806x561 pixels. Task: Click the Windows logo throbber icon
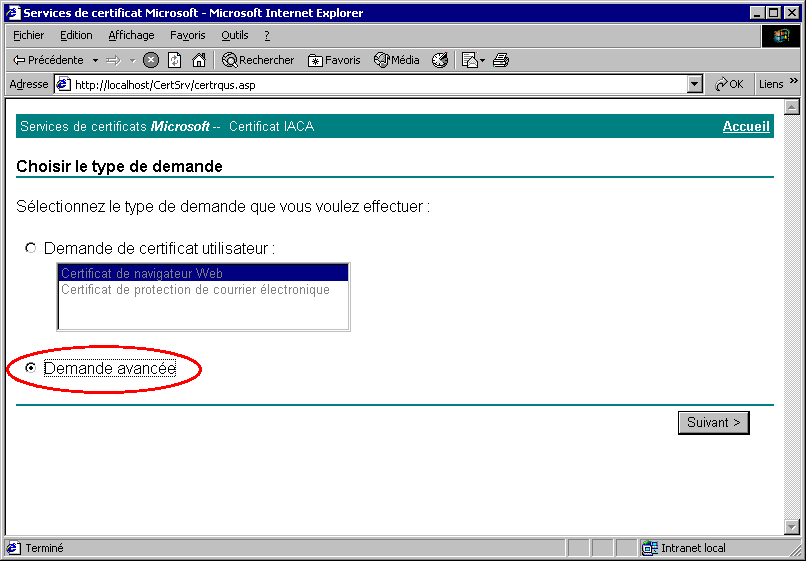coord(781,35)
